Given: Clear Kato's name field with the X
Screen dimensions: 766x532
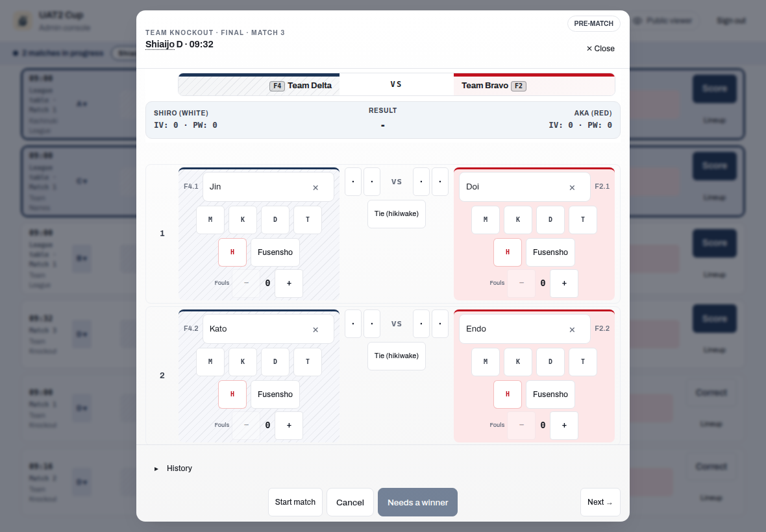Looking at the screenshot, I should (x=315, y=330).
